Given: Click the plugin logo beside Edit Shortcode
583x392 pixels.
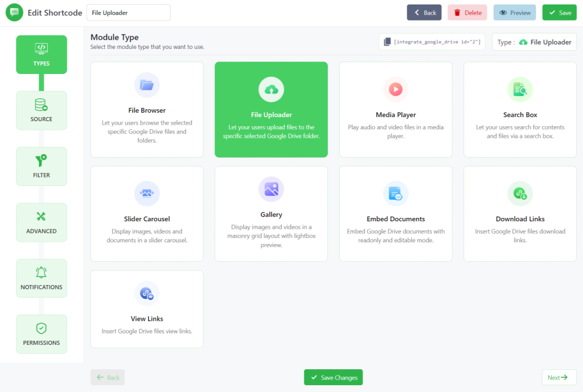Looking at the screenshot, I should pyautogui.click(x=14, y=13).
